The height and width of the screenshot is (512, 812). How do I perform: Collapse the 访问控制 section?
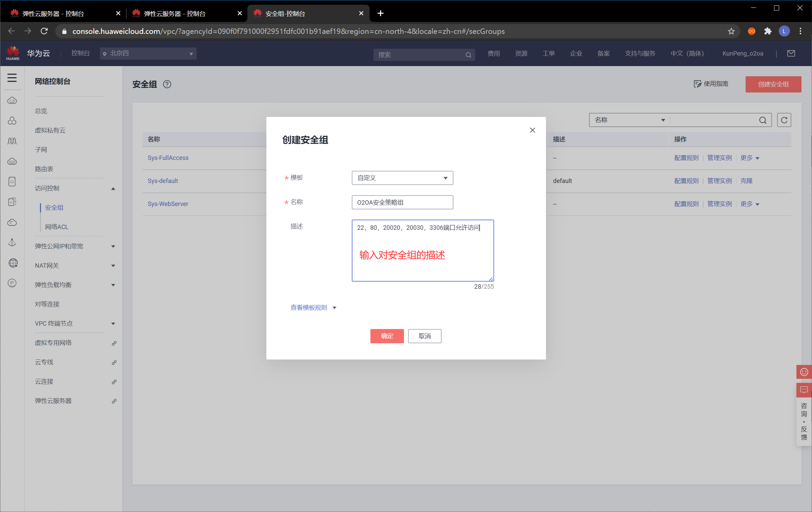(x=113, y=188)
